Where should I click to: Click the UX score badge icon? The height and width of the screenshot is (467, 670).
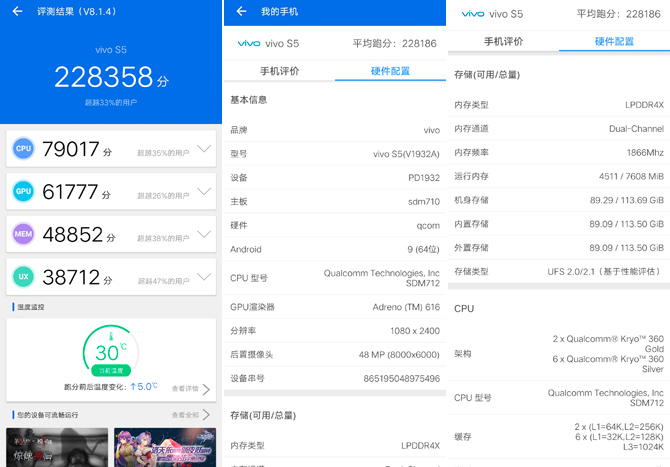click(23, 276)
